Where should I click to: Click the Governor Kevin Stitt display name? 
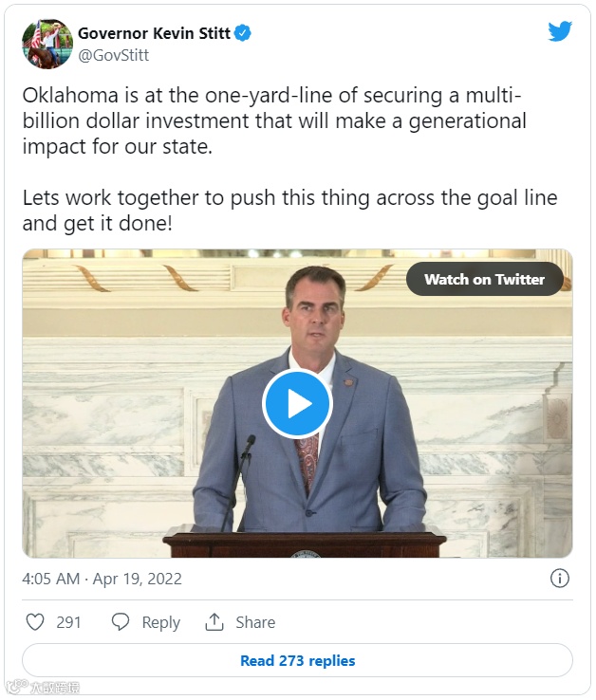[154, 33]
